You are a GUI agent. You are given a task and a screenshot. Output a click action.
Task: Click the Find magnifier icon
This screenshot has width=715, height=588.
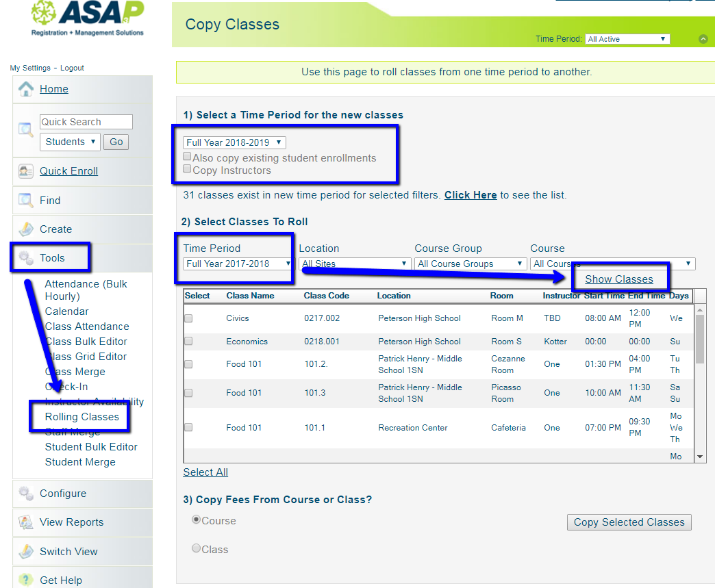point(26,201)
